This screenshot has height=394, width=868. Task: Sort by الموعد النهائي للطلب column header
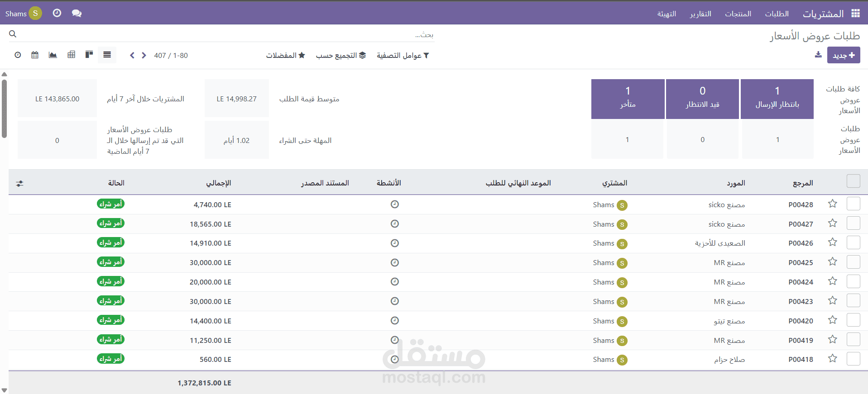pos(518,183)
